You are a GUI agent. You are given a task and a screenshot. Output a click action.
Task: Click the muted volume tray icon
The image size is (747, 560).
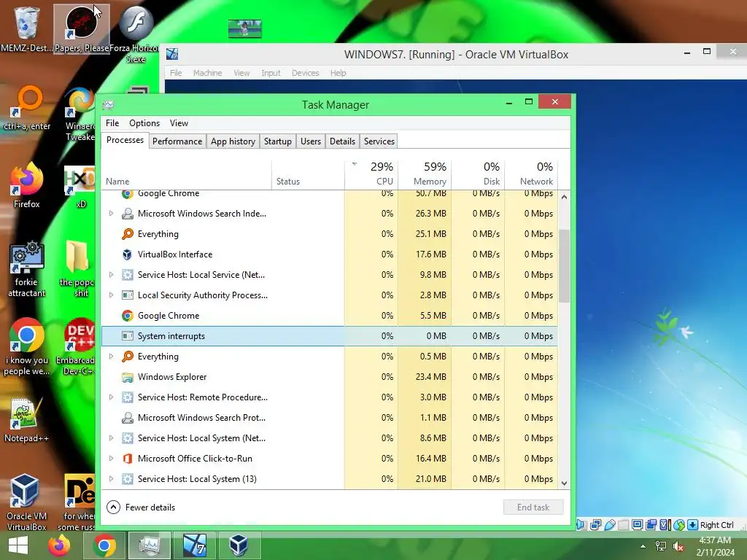(x=678, y=546)
